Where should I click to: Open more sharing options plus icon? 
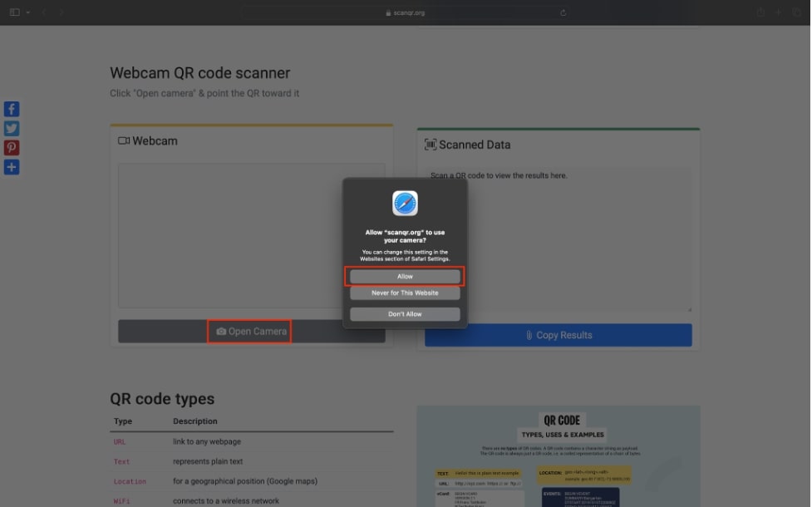coord(12,167)
